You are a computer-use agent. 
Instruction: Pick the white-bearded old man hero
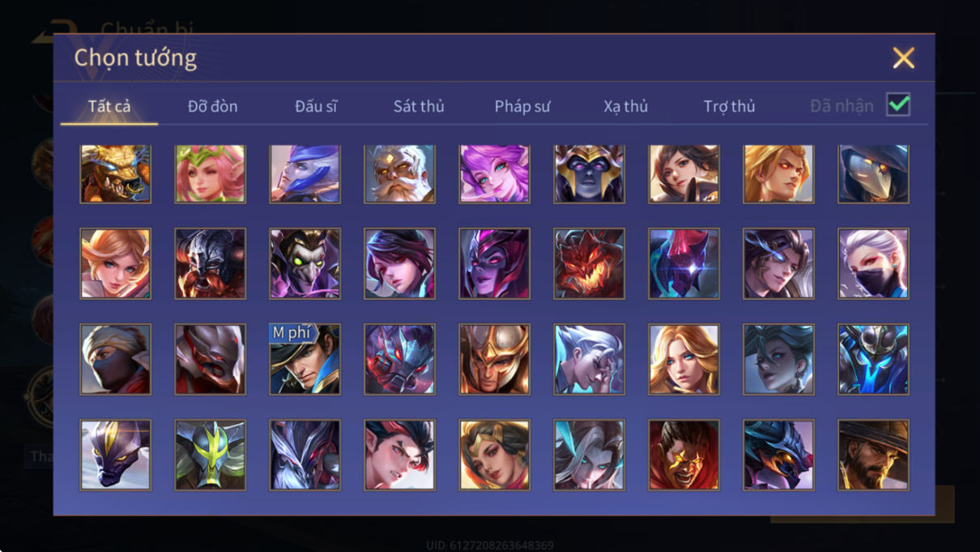pyautogui.click(x=399, y=173)
